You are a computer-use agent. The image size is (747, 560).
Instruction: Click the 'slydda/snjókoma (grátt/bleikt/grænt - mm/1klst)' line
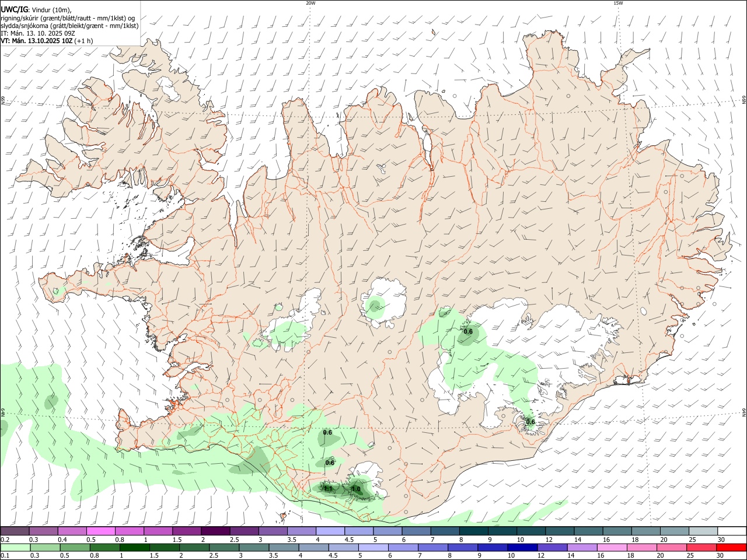click(x=69, y=26)
